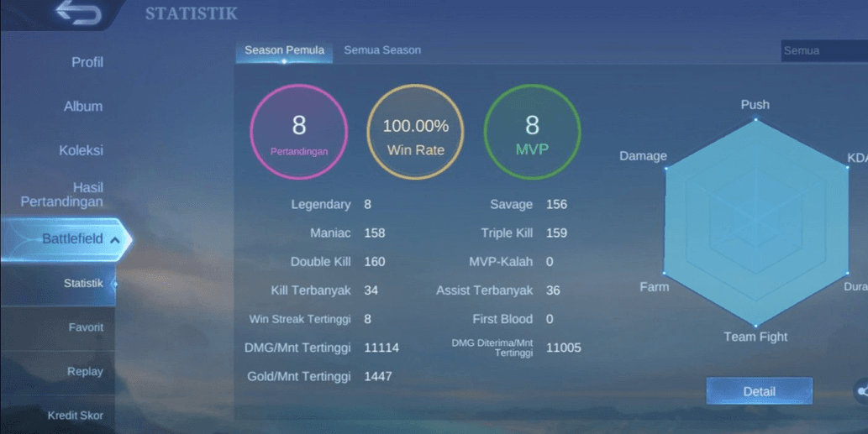Open the Semua filter dropdown
The image size is (868, 434).
pyautogui.click(x=824, y=51)
